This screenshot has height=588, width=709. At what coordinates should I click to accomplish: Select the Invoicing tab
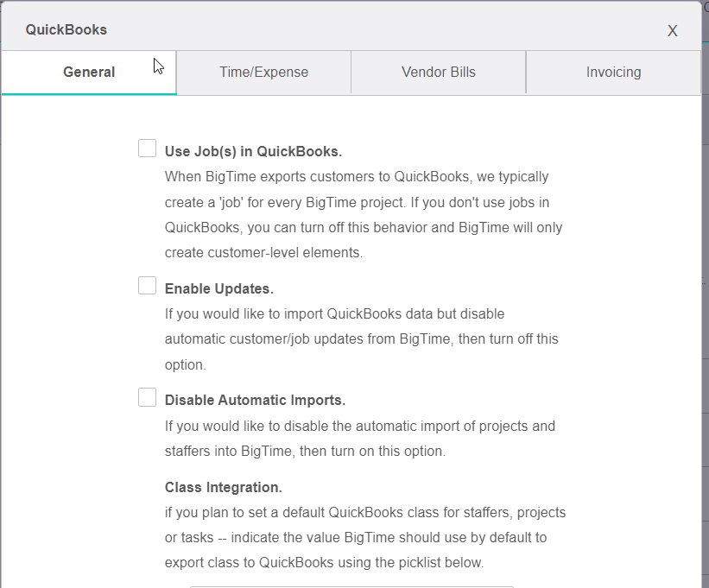(613, 73)
